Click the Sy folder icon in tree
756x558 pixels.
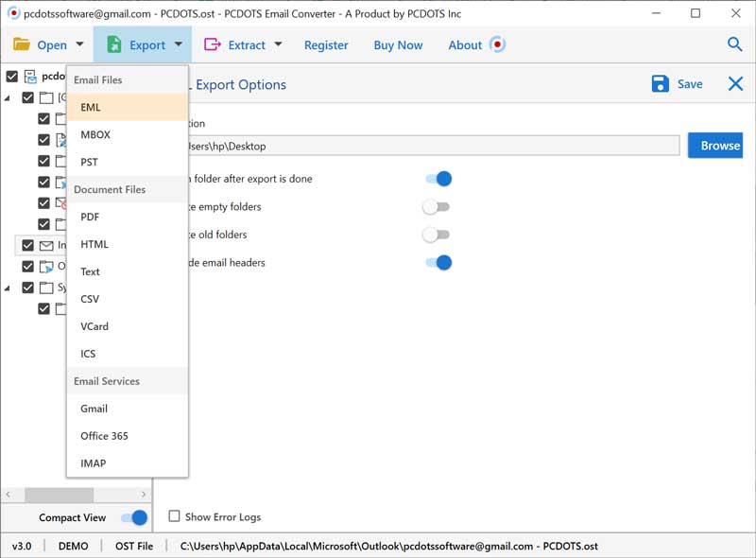(x=46, y=288)
